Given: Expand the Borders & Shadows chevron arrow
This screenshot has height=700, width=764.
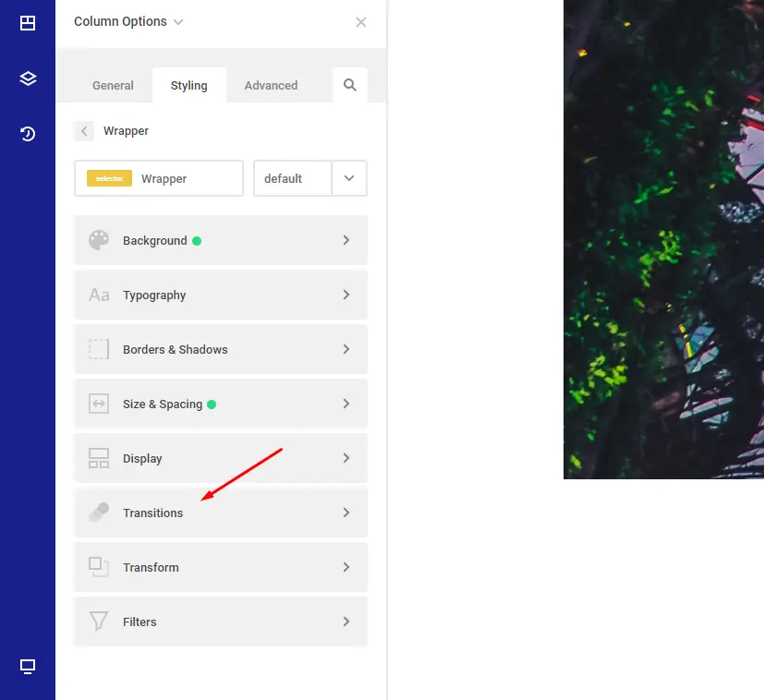Looking at the screenshot, I should [x=346, y=349].
